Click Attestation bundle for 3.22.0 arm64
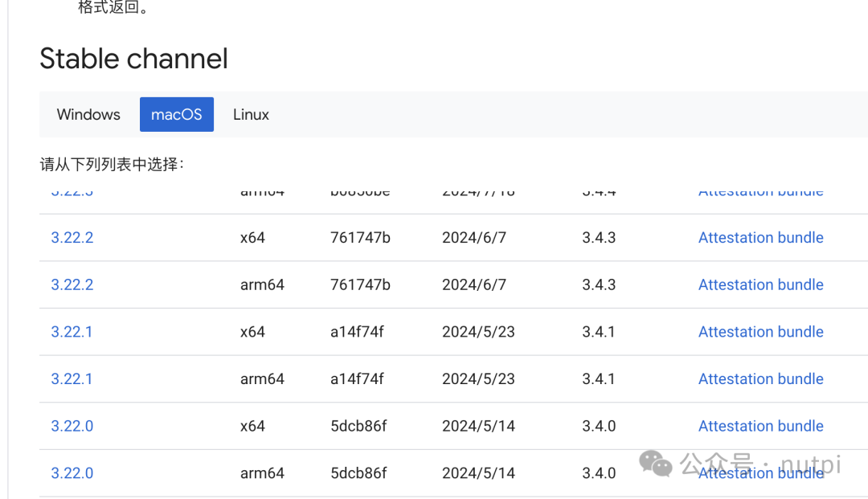The height and width of the screenshot is (499, 868). tap(760, 474)
